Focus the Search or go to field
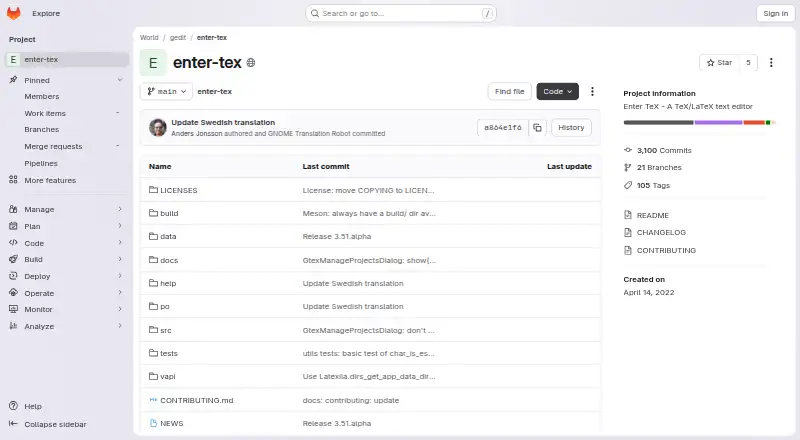 pos(401,13)
